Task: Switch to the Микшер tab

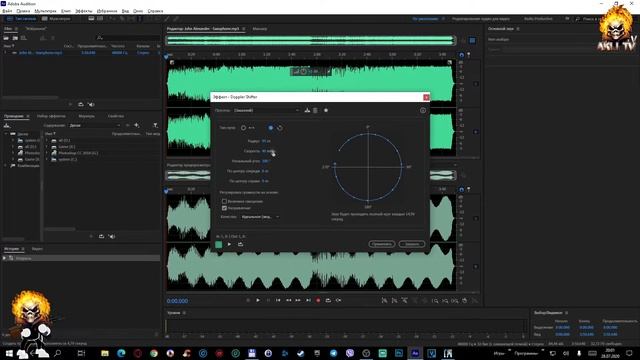Action: coord(260,29)
